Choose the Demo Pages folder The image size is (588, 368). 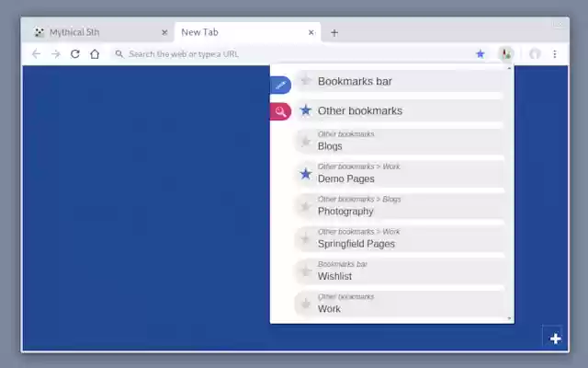coord(399,174)
